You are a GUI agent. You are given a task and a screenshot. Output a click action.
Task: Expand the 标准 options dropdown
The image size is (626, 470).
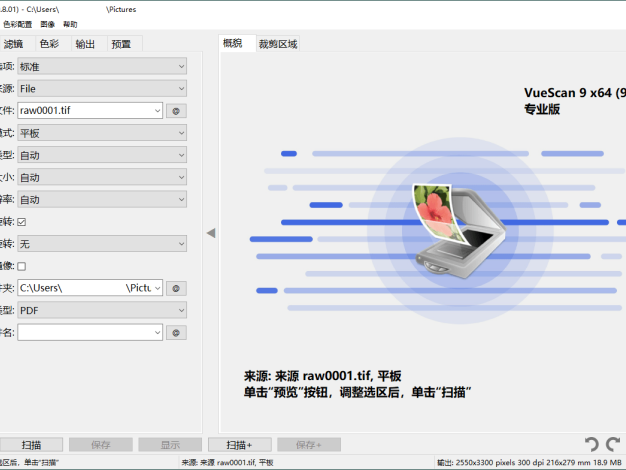(x=102, y=66)
